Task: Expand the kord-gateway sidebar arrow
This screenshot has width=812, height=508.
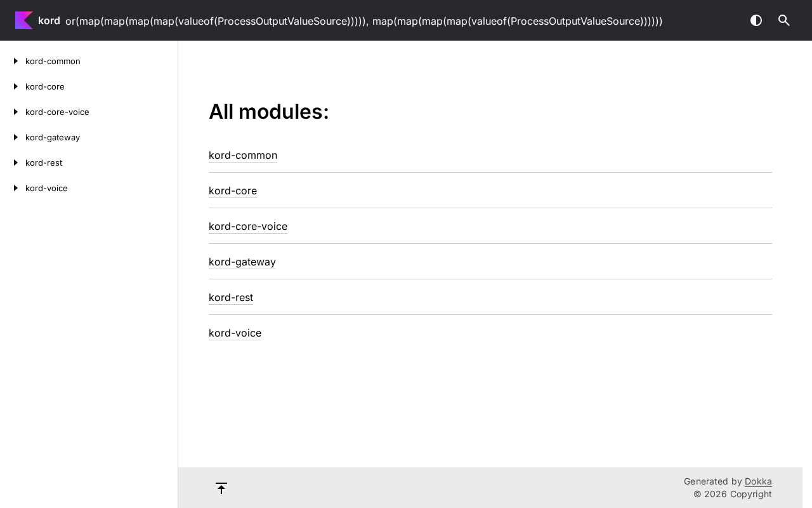Action: (x=16, y=137)
